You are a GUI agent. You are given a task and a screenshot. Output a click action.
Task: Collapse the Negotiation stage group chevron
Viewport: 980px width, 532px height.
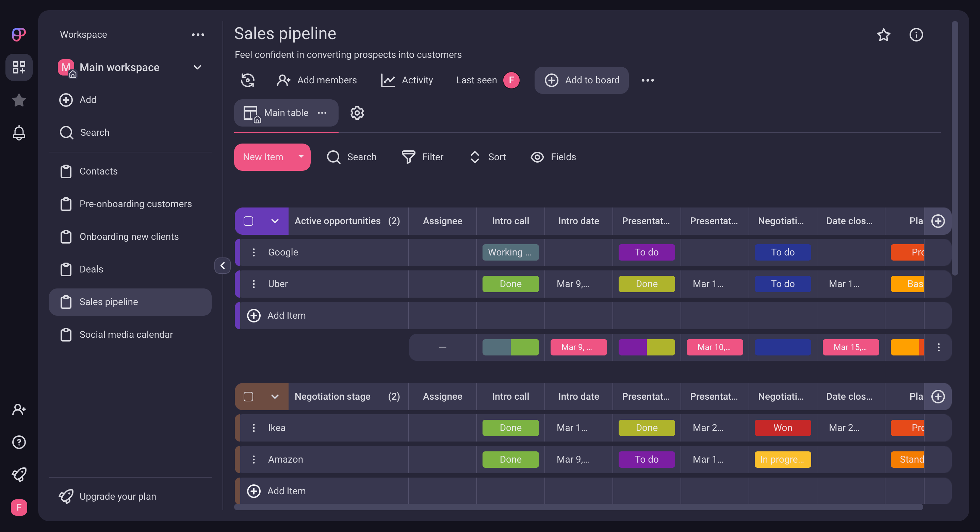[275, 396]
